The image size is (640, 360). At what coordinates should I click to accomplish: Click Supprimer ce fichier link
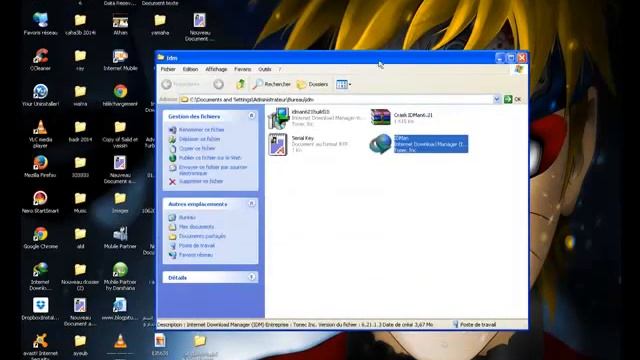click(x=201, y=181)
